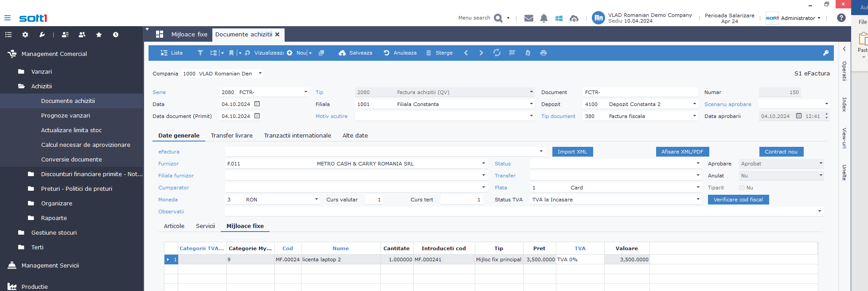Open the Administrator user menu
868x291 pixels.
point(801,18)
